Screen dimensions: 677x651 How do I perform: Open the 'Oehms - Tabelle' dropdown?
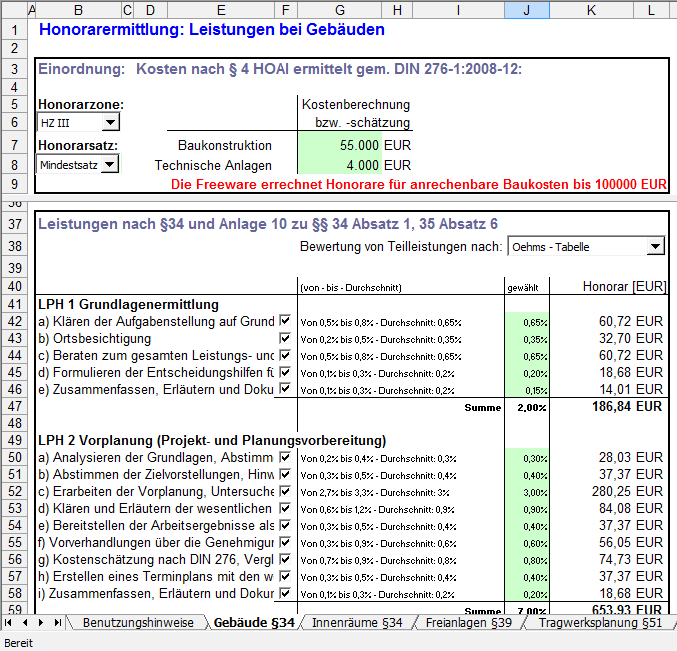click(655, 246)
